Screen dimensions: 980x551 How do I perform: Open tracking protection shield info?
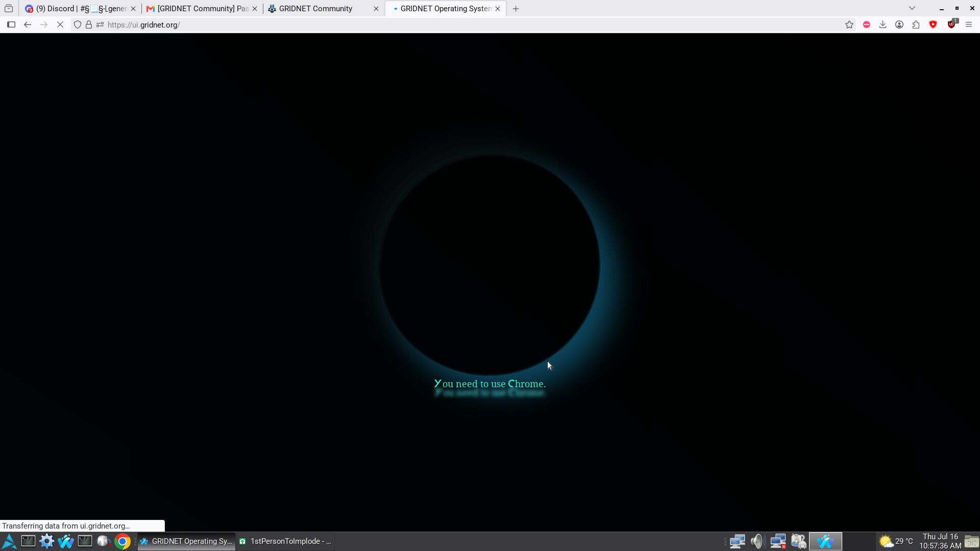(78, 24)
